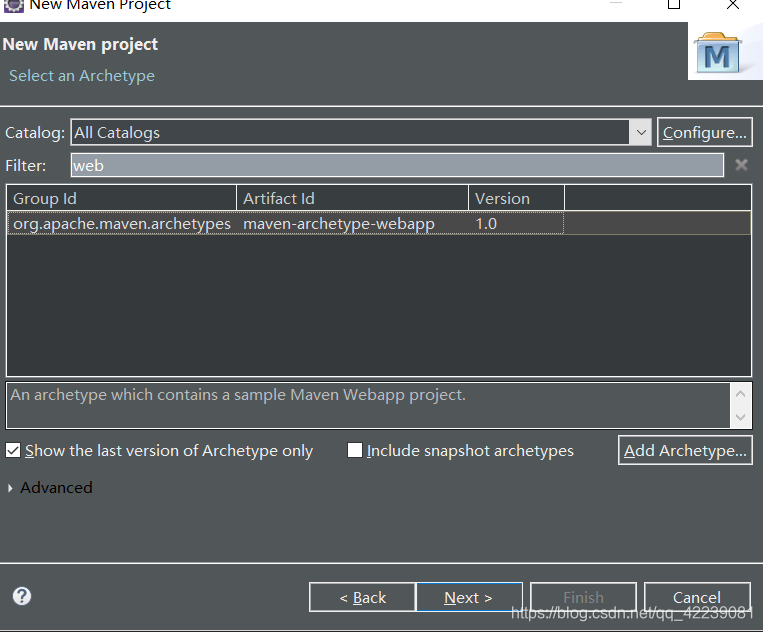The image size is (763, 632).
Task: Cancel the New Maven Project wizard
Action: coord(697,597)
